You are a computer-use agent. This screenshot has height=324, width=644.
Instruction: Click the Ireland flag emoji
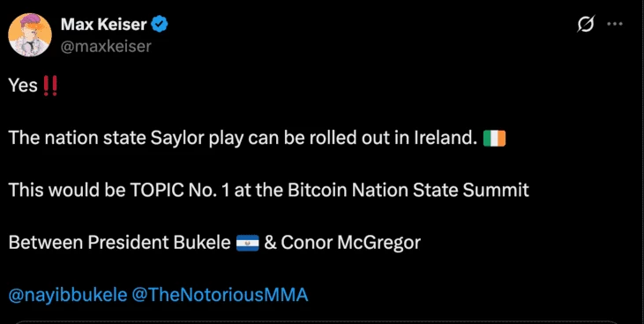(494, 139)
